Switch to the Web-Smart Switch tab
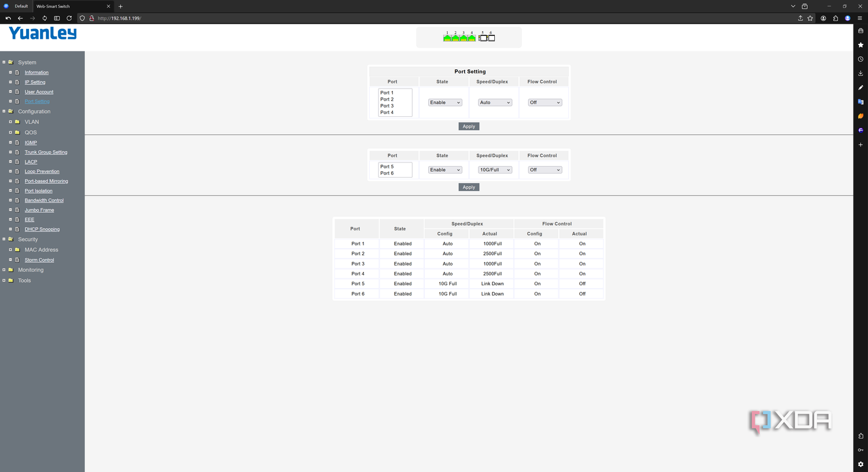This screenshot has height=472, width=868. click(x=73, y=6)
